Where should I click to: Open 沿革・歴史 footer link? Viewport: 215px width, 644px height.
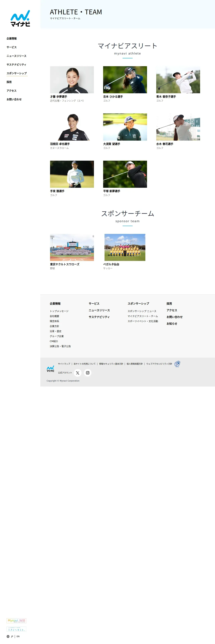point(56,331)
